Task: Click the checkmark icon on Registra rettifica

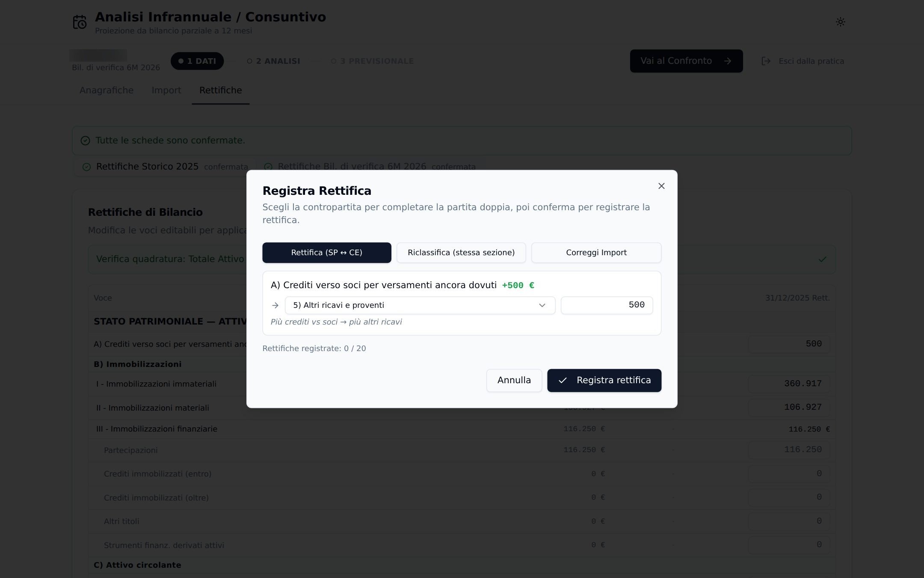Action: [x=563, y=380]
